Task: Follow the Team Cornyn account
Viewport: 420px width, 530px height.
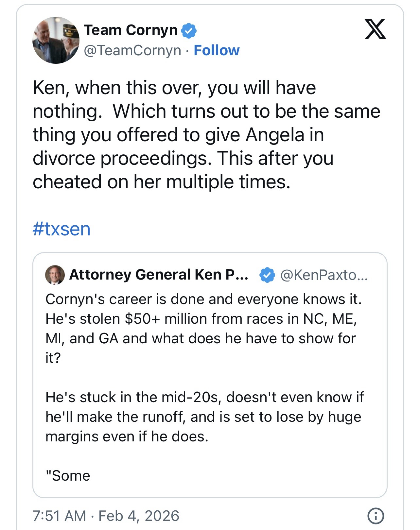Action: tap(217, 50)
